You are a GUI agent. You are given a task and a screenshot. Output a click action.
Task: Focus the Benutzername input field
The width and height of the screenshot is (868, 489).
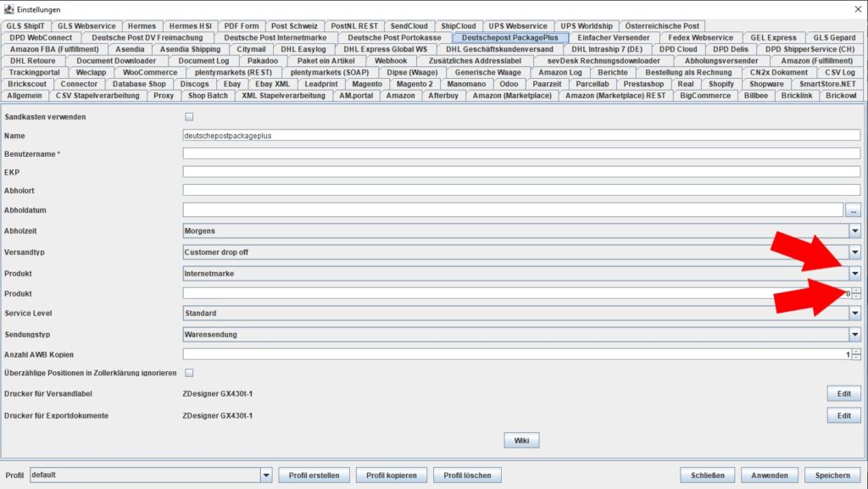[521, 153]
